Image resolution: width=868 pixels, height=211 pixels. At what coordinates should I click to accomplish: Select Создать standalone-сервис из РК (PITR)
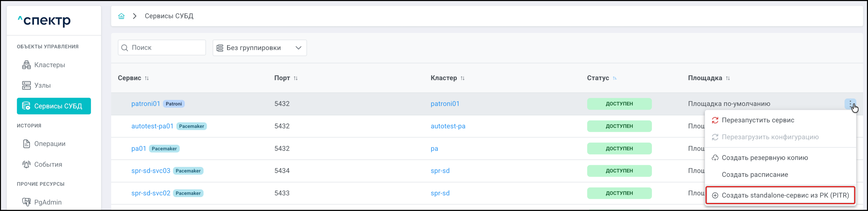[785, 195]
